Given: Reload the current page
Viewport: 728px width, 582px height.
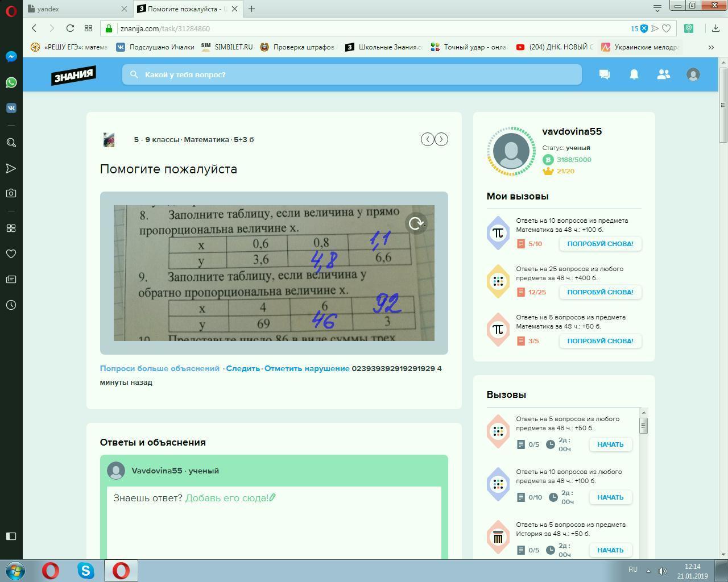Looking at the screenshot, I should pos(70,28).
